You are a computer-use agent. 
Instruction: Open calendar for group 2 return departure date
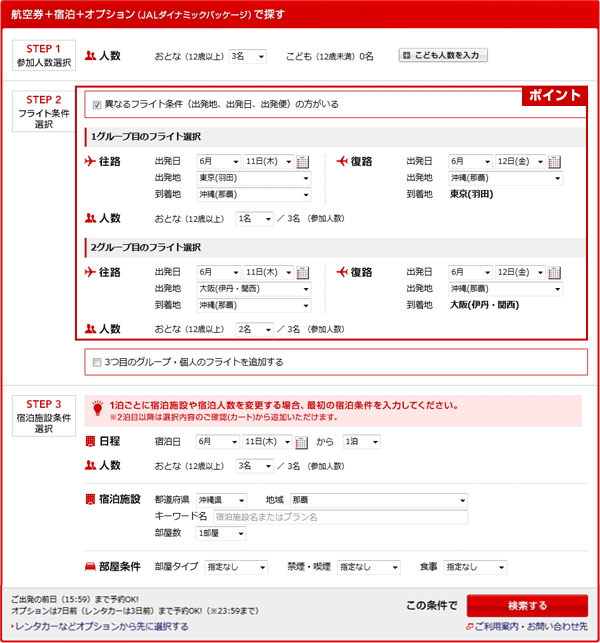coord(554,273)
